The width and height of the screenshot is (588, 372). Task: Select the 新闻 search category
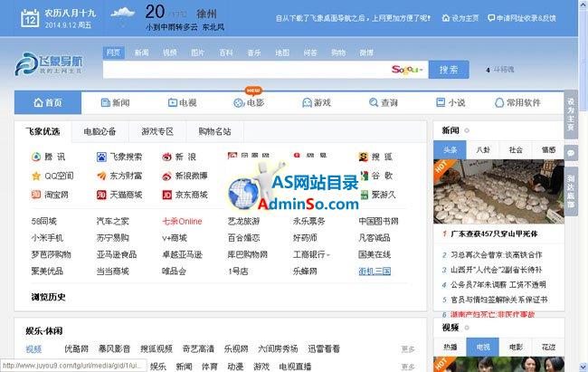point(141,52)
